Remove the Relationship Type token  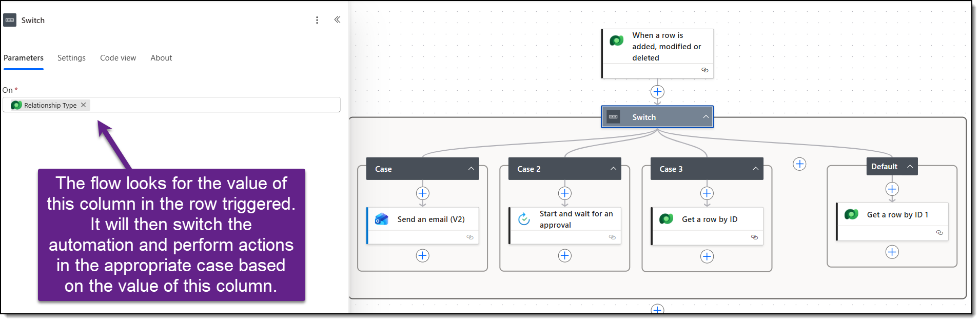coord(84,105)
